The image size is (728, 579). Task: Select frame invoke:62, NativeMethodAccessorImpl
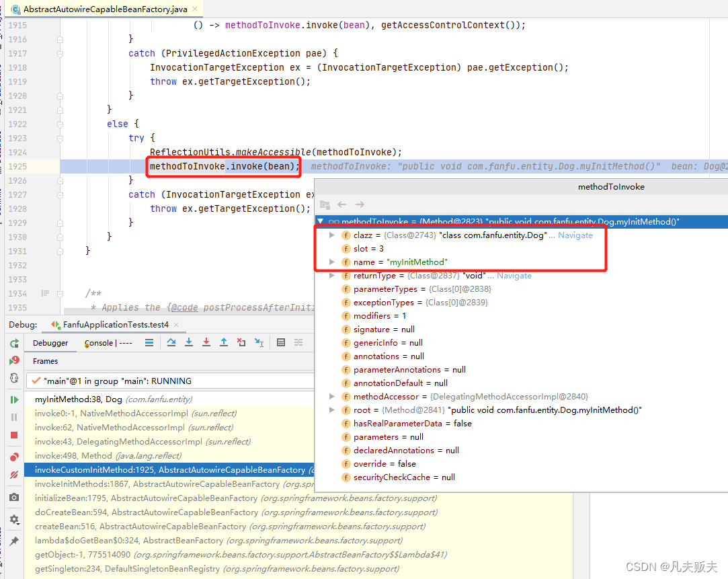pos(169,427)
